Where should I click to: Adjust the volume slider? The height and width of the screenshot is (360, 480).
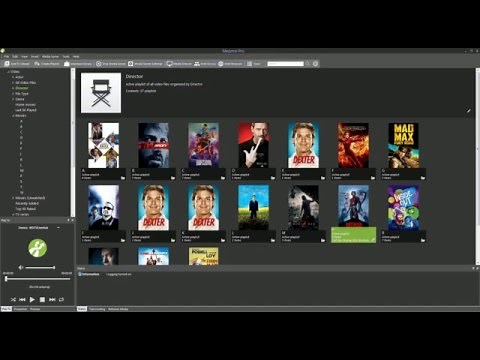[x=40, y=267]
